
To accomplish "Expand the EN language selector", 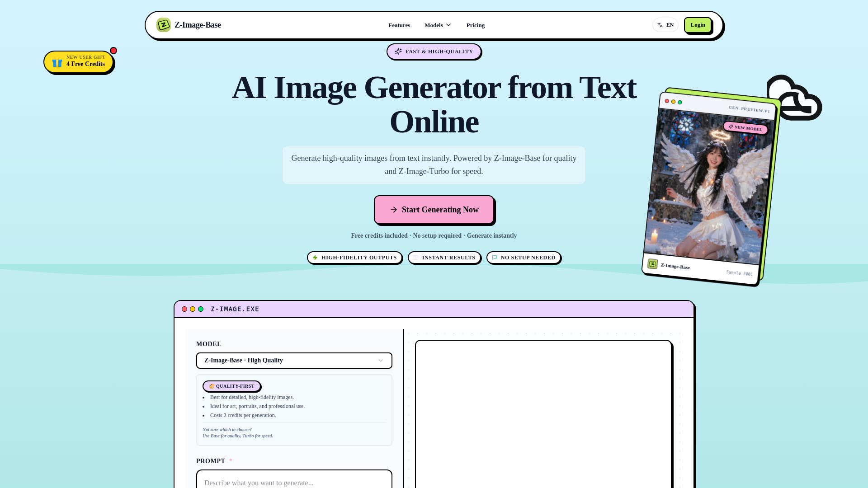I will click(665, 25).
